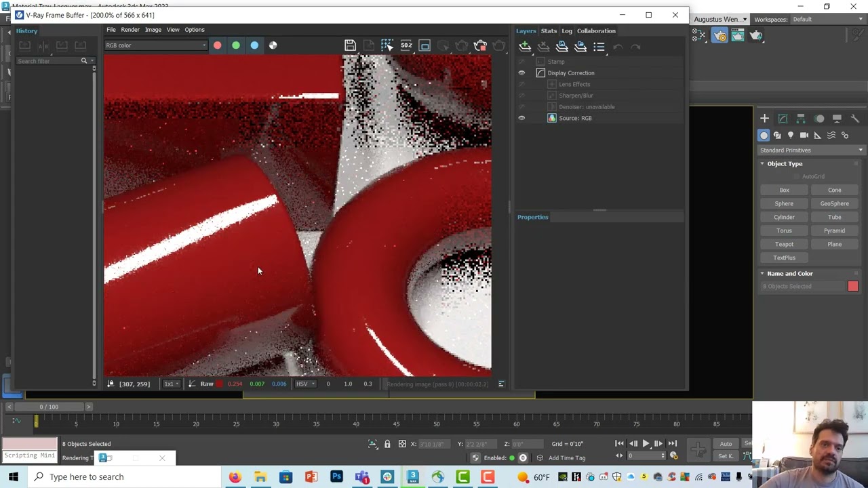Select the Systems category icon
The height and width of the screenshot is (488, 868).
[845, 136]
